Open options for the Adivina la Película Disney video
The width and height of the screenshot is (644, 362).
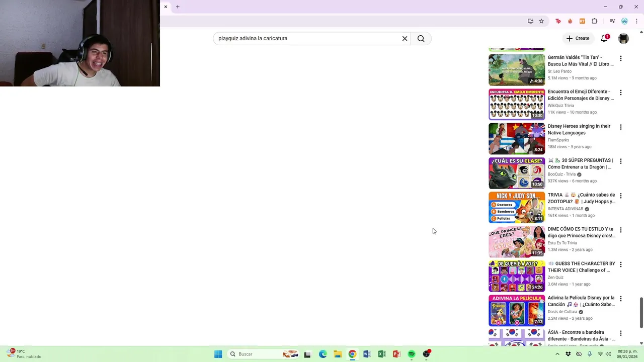pyautogui.click(x=620, y=299)
